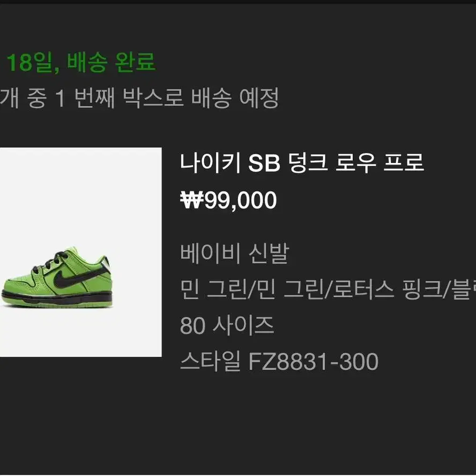Click the black swoosh logo on the sneaker
Image resolution: width=476 pixels, height=476 pixels.
79,277
